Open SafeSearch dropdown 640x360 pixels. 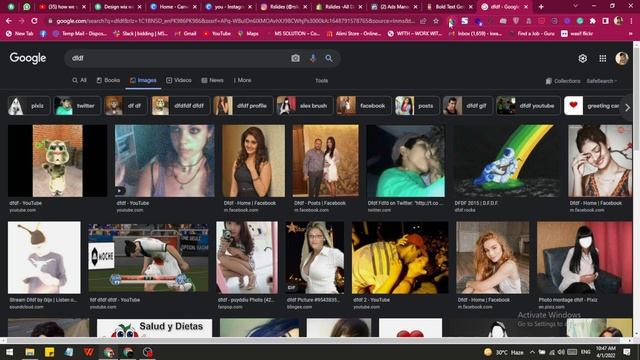601,81
